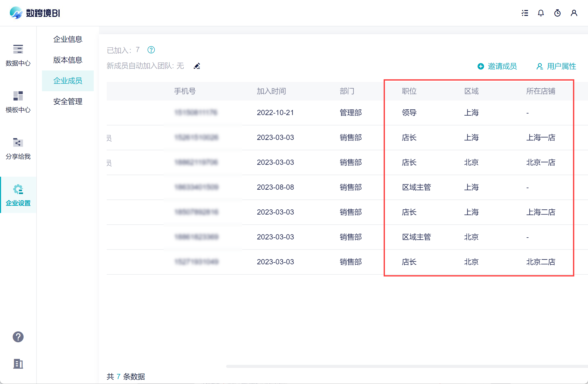Image resolution: width=588 pixels, height=384 pixels.
Task: Click the horizontal table scrollbar
Action: (407, 366)
